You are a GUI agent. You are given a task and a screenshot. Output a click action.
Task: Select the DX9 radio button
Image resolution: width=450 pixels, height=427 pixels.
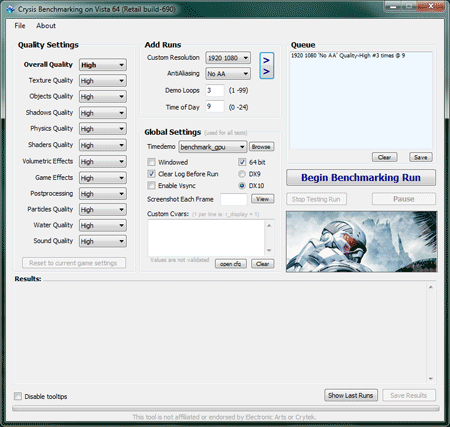pyautogui.click(x=242, y=174)
